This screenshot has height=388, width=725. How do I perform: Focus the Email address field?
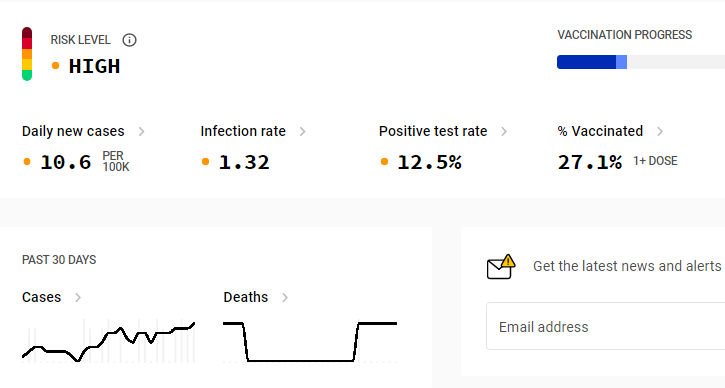pyautogui.click(x=606, y=326)
